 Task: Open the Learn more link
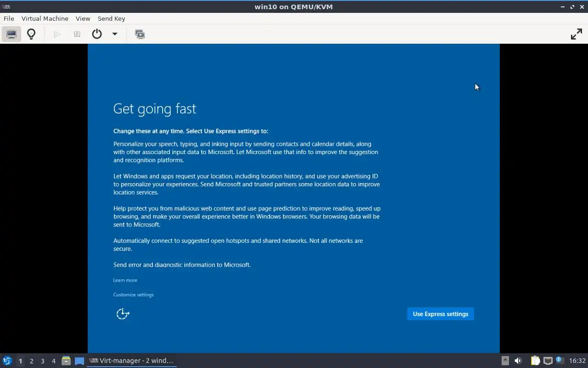click(x=125, y=280)
